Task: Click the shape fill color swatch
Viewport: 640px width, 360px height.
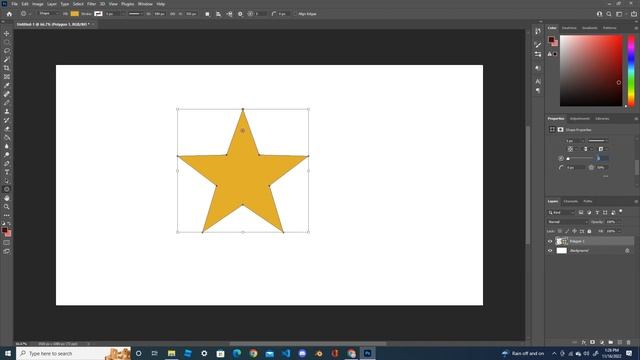Action: point(75,14)
